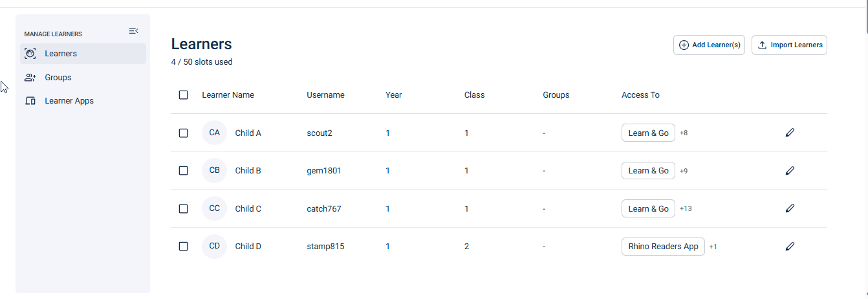Click the CA avatar for Child A
The image size is (868, 299).
(x=215, y=133)
